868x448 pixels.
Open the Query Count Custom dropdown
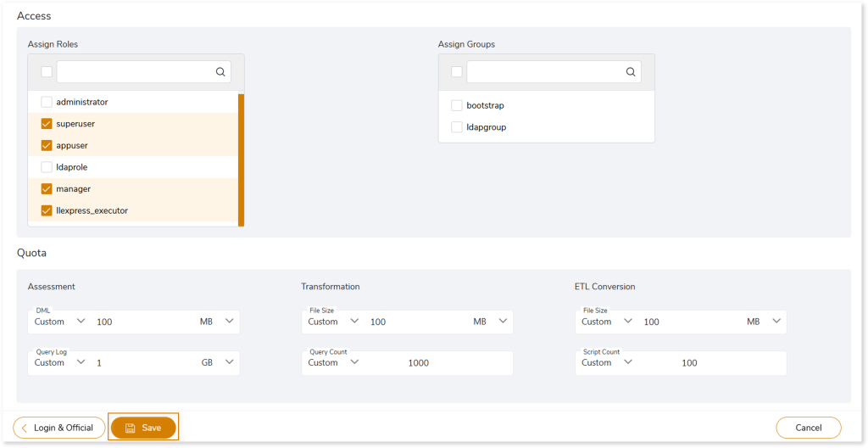[x=333, y=362]
